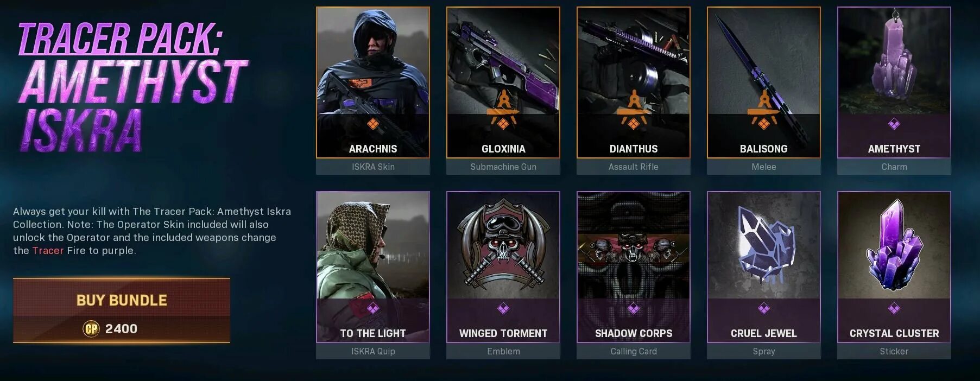Open the Crystal Cluster Sticker card
Image resolution: width=980 pixels, height=381 pixels.
pyautogui.click(x=894, y=275)
